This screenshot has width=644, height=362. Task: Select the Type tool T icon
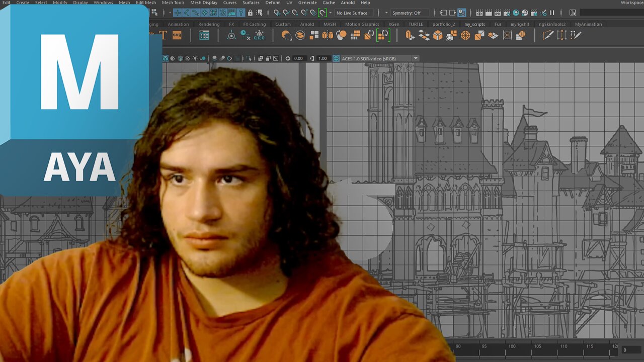pyautogui.click(x=163, y=35)
